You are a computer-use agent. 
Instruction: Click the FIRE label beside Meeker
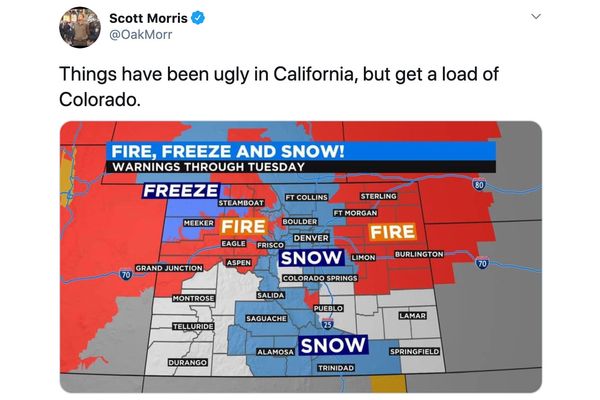click(242, 227)
